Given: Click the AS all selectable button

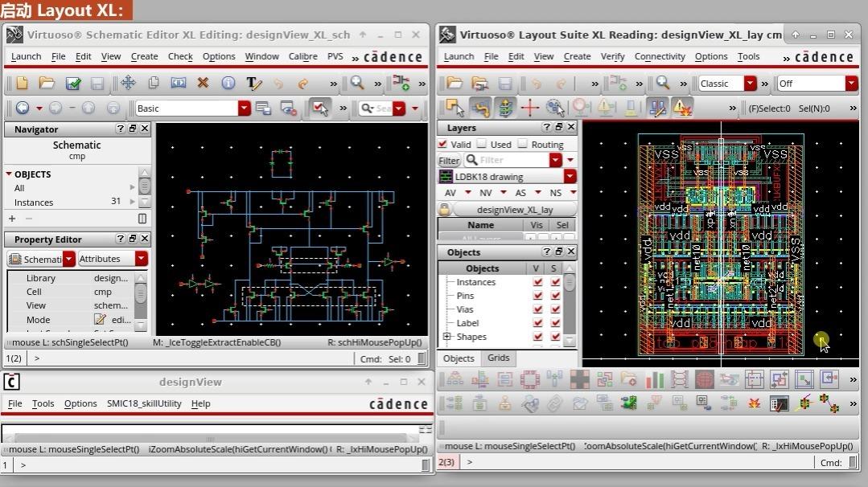Looking at the screenshot, I should pyautogui.click(x=520, y=192).
